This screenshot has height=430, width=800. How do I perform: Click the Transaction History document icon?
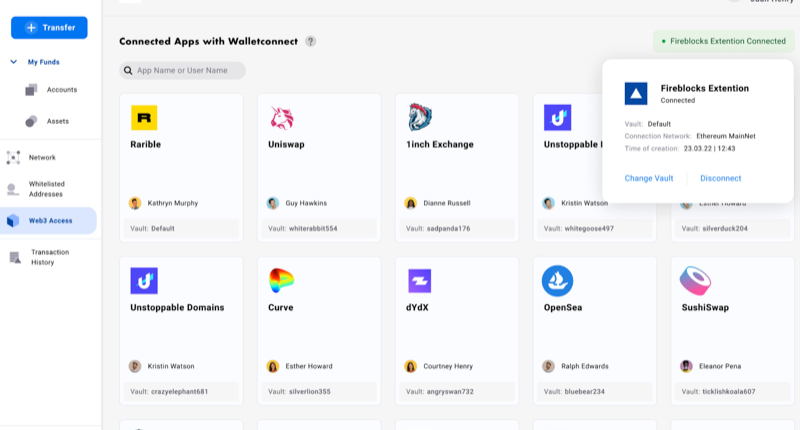[x=15, y=258]
